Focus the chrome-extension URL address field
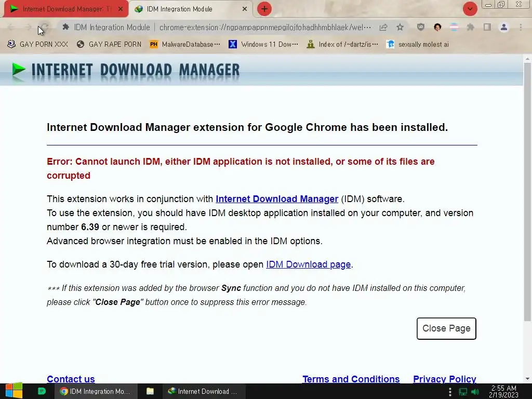This screenshot has width=532, height=399. click(x=264, y=27)
